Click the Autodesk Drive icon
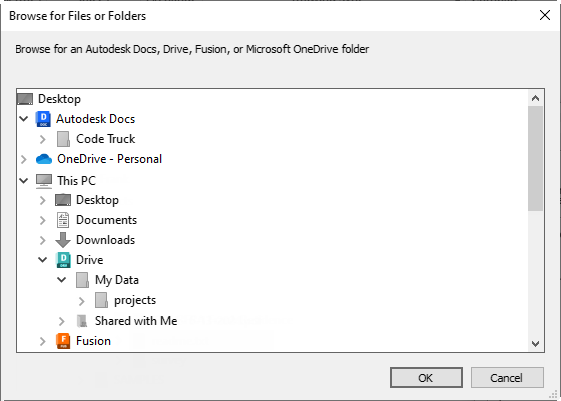The image size is (561, 401). pyautogui.click(x=63, y=260)
